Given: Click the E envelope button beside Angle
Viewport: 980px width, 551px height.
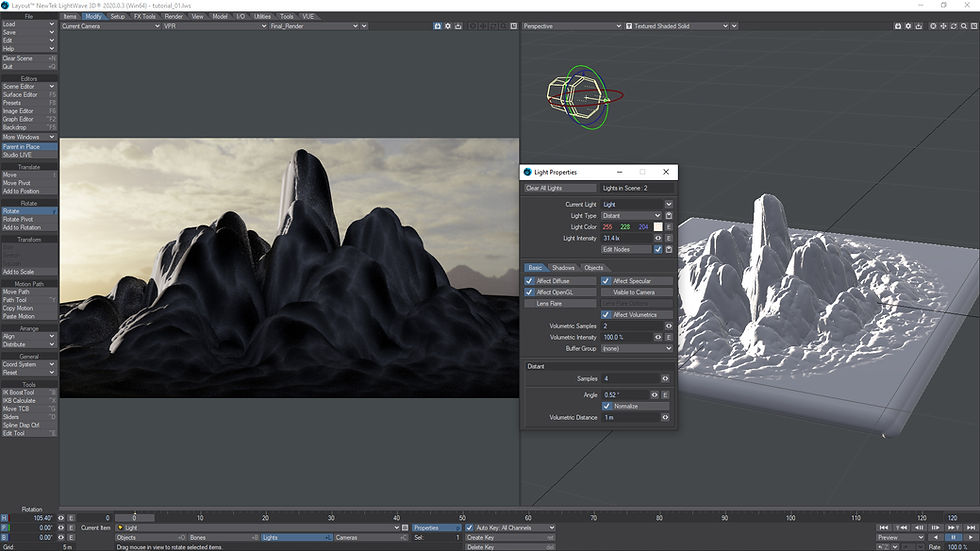Looking at the screenshot, I should tap(666, 395).
